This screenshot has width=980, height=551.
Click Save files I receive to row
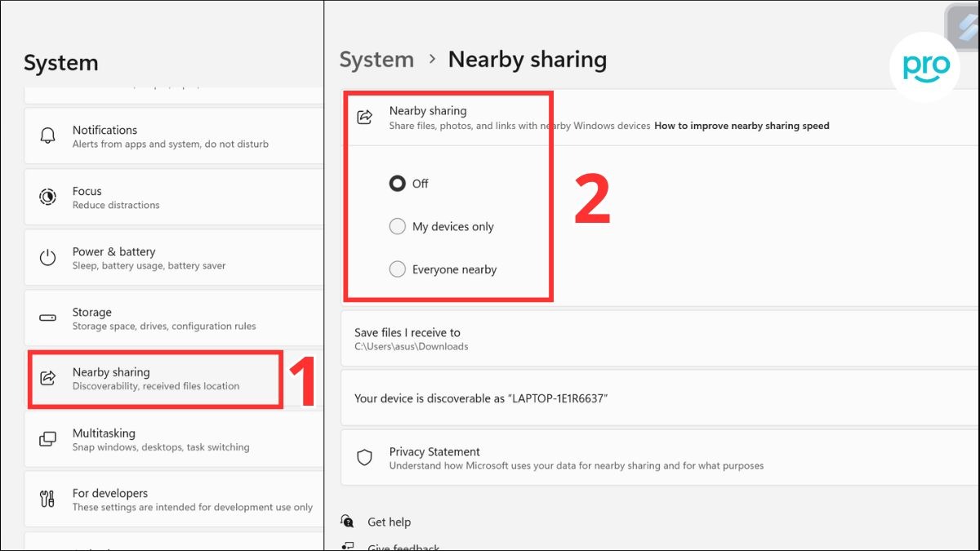pos(660,339)
